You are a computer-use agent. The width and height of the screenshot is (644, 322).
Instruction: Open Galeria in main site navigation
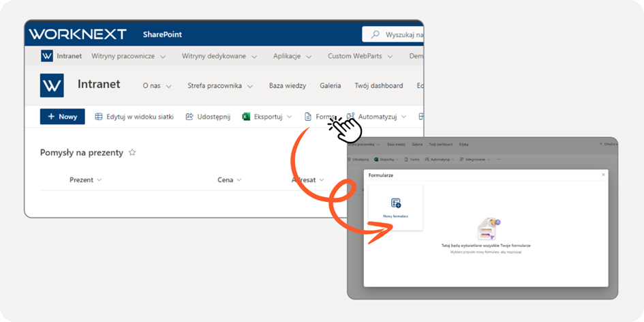pyautogui.click(x=331, y=86)
